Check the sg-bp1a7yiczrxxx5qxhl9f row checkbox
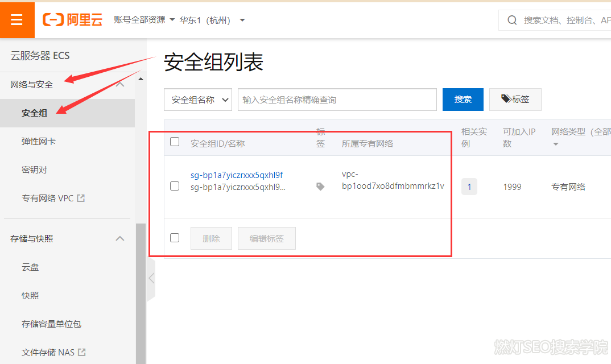 [x=175, y=186]
